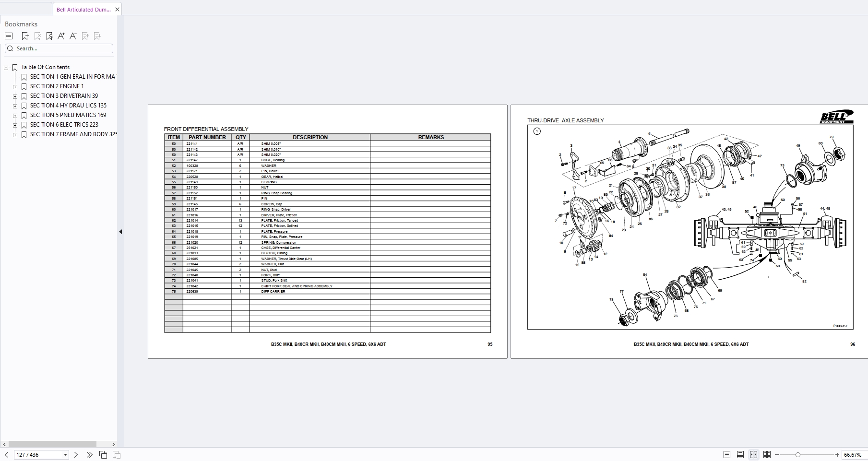The image size is (868, 461).
Task: Rotate the page counterclockwise
Action: (x=103, y=454)
